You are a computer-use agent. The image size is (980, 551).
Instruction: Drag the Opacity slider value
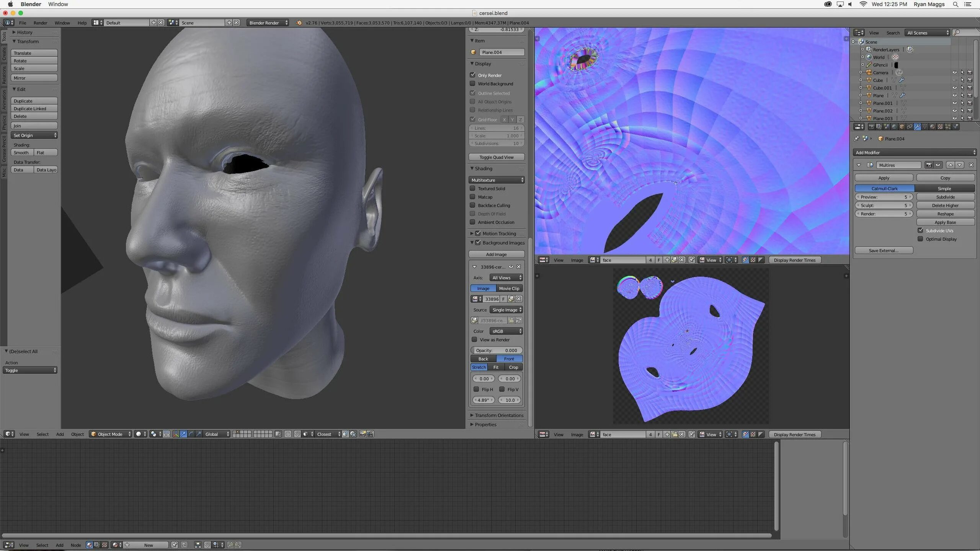[x=497, y=350]
